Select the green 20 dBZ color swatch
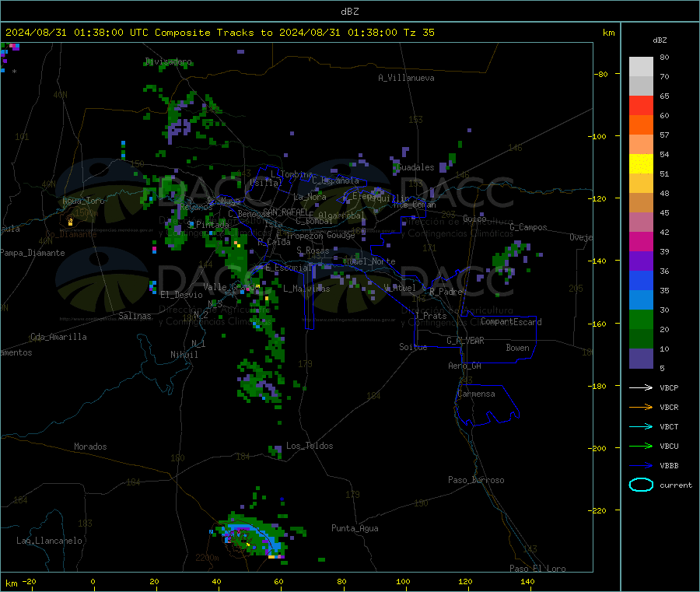Screen dimensions: 700x592 click(x=641, y=319)
